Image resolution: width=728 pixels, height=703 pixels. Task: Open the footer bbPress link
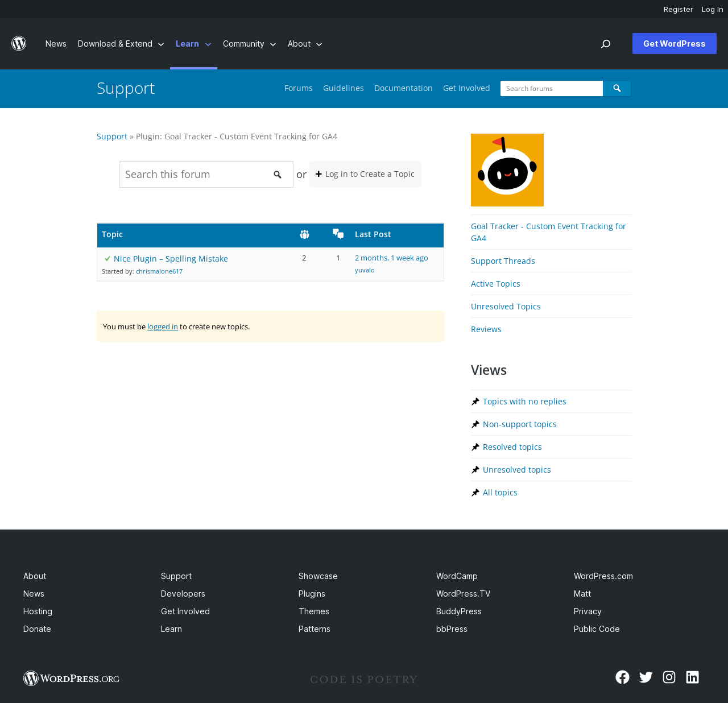452,629
